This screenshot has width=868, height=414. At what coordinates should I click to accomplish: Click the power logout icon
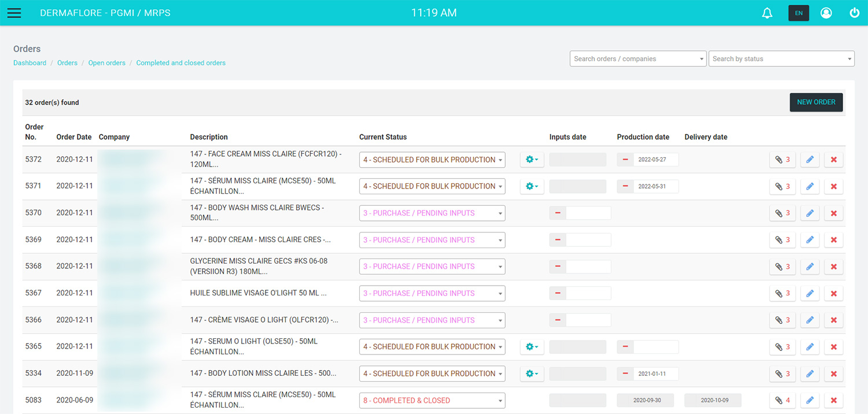(x=854, y=13)
